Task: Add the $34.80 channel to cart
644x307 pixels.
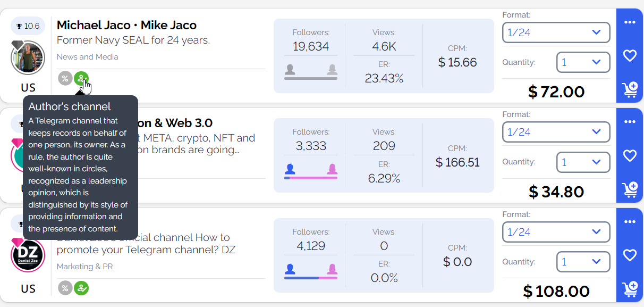Action: click(630, 189)
